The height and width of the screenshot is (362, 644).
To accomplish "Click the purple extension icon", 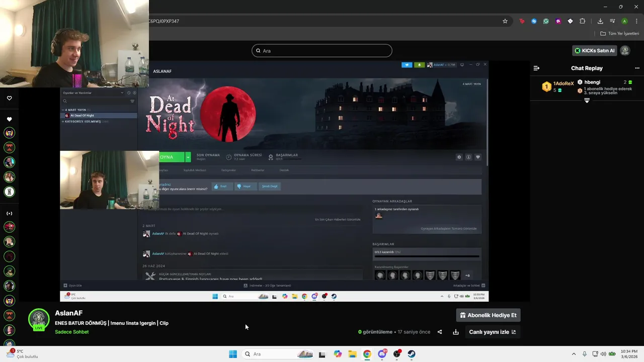I will click(558, 21).
